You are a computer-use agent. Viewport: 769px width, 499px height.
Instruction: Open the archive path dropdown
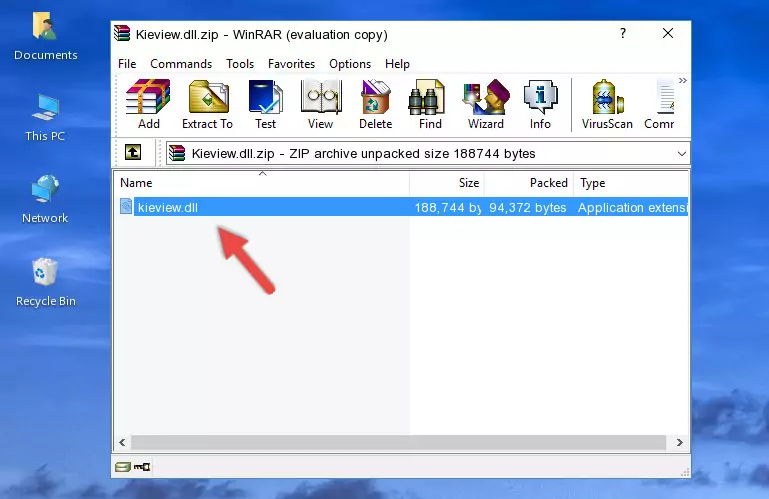(x=682, y=154)
